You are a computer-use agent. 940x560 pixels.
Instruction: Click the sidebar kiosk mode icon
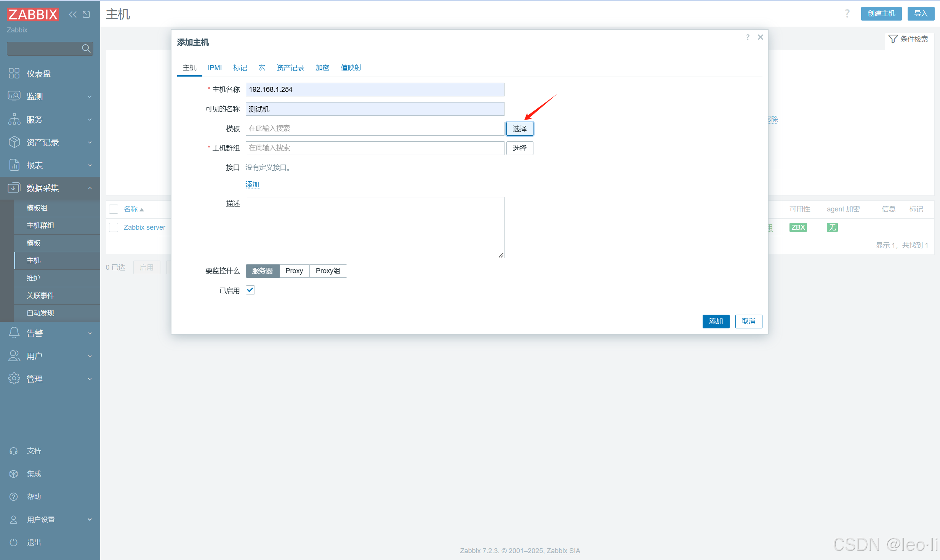coord(86,14)
